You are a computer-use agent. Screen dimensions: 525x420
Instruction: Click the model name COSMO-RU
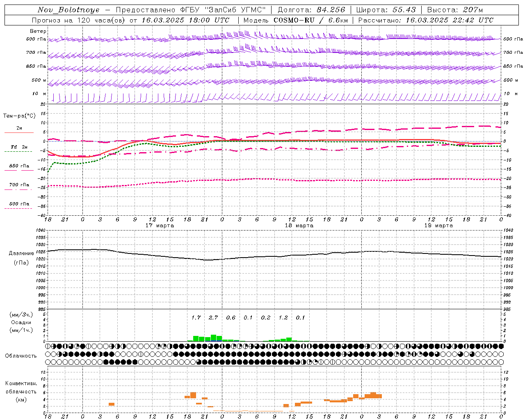click(294, 20)
